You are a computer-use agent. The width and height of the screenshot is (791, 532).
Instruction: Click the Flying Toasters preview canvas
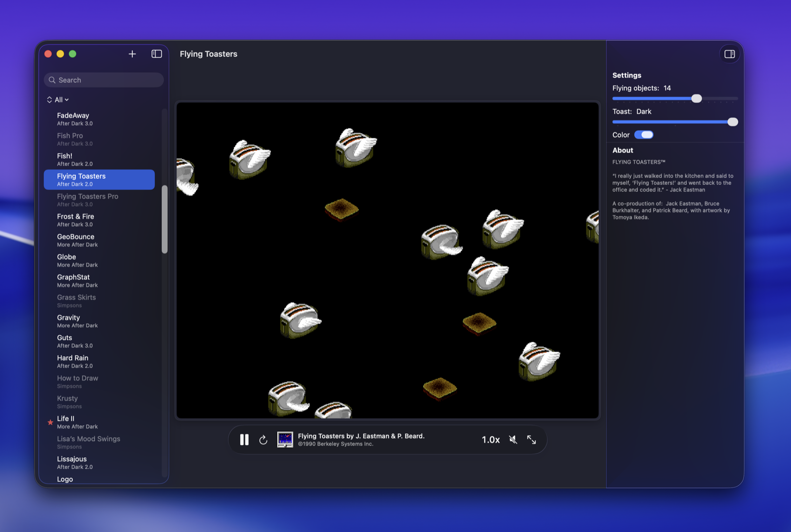coord(388,260)
